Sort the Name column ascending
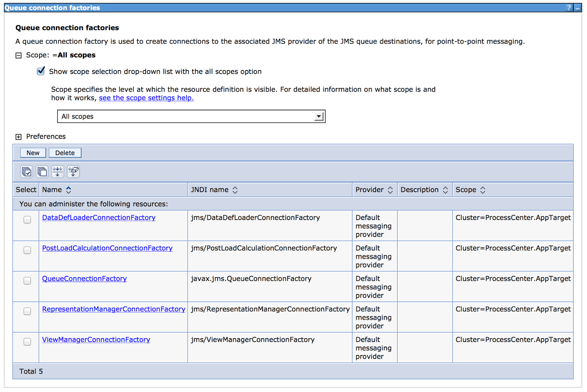The height and width of the screenshot is (392, 587). (x=69, y=188)
